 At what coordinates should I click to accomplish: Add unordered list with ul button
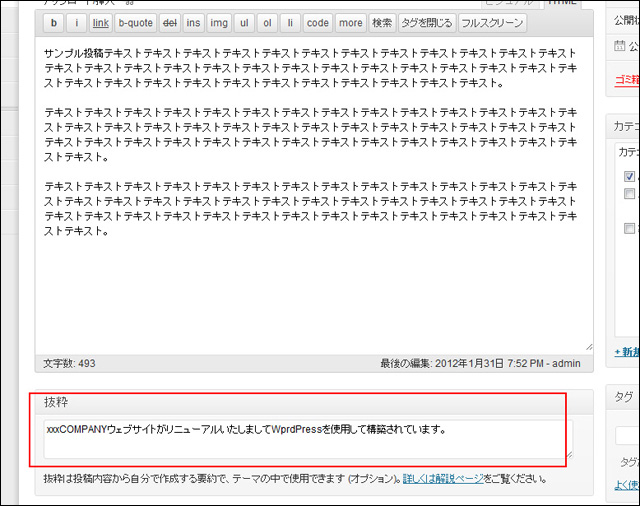click(x=243, y=22)
